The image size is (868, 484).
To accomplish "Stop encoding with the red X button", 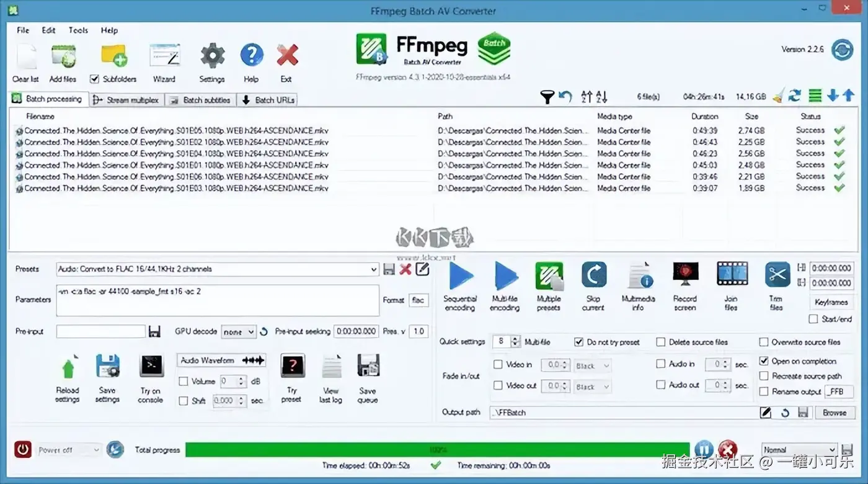I will [727, 449].
